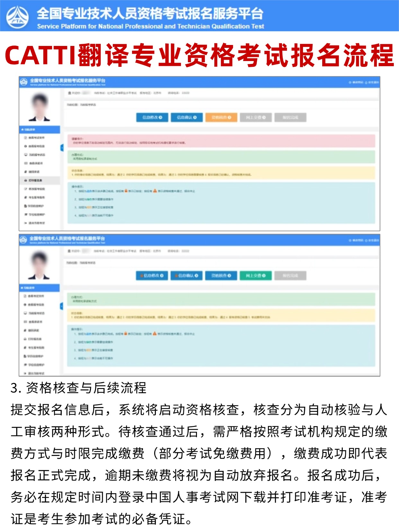The height and width of the screenshot is (532, 399).
Task: Click 信息修改 button in upper screenshot
Action: coord(152,118)
